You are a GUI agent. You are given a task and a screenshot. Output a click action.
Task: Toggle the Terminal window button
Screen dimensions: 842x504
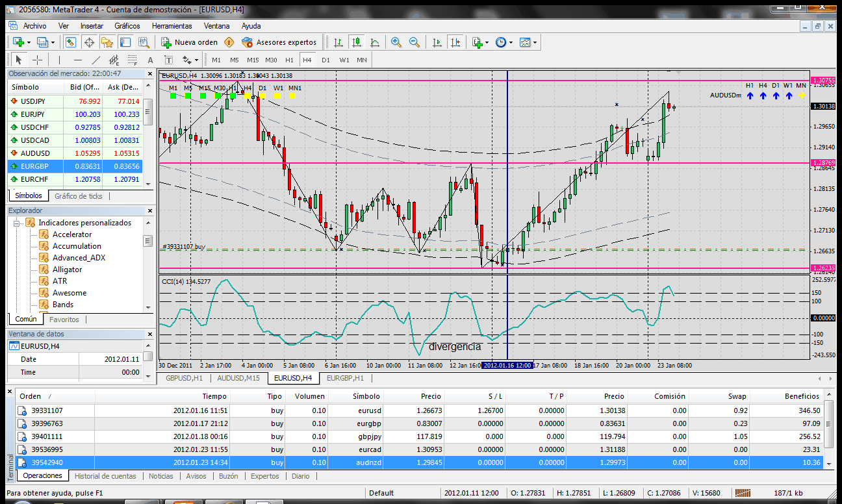(125, 42)
